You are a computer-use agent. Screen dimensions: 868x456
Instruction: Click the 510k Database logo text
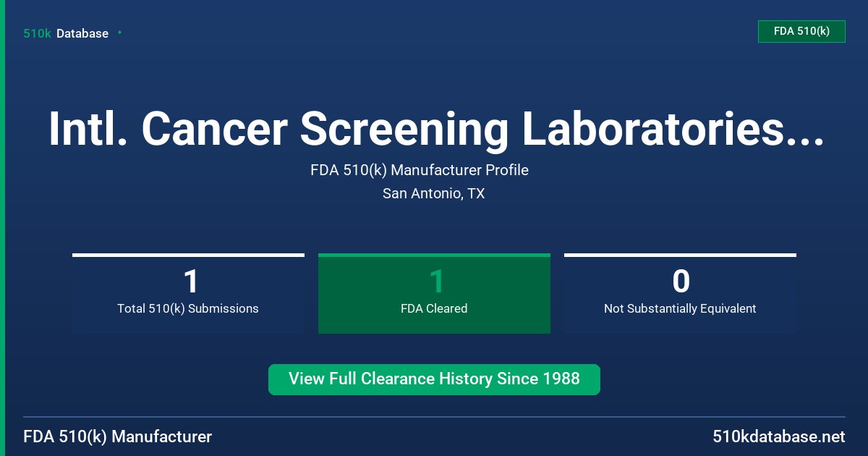66,33
